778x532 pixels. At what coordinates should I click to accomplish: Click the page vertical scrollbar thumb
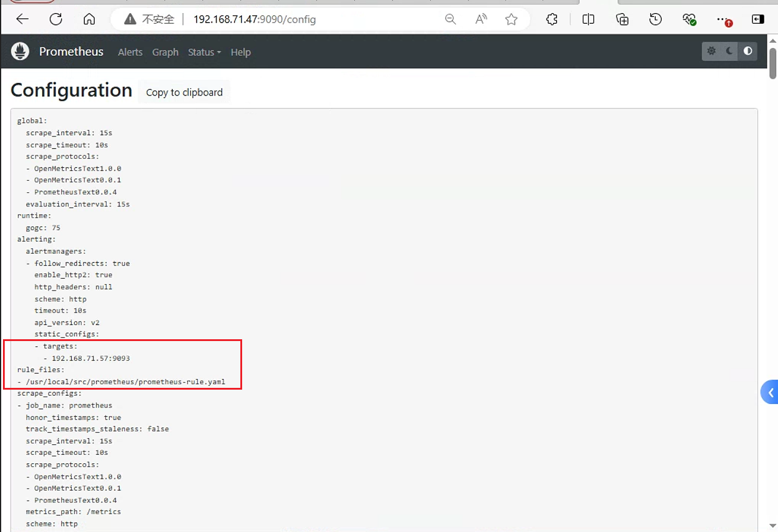pos(773,63)
